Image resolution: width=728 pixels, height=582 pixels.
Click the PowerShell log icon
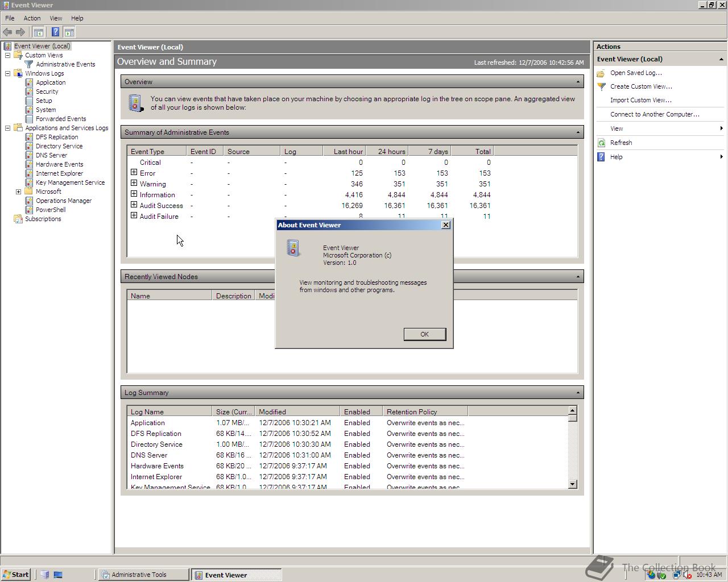click(29, 210)
